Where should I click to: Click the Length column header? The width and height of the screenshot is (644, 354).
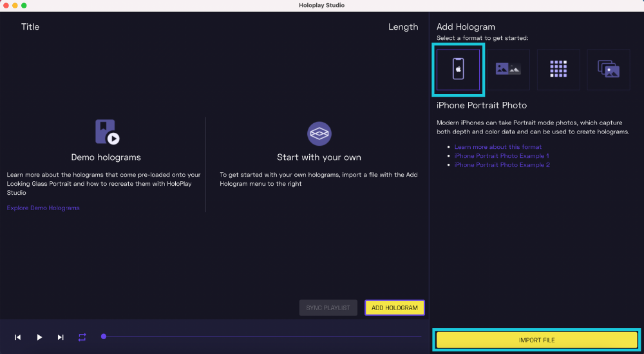(x=403, y=27)
